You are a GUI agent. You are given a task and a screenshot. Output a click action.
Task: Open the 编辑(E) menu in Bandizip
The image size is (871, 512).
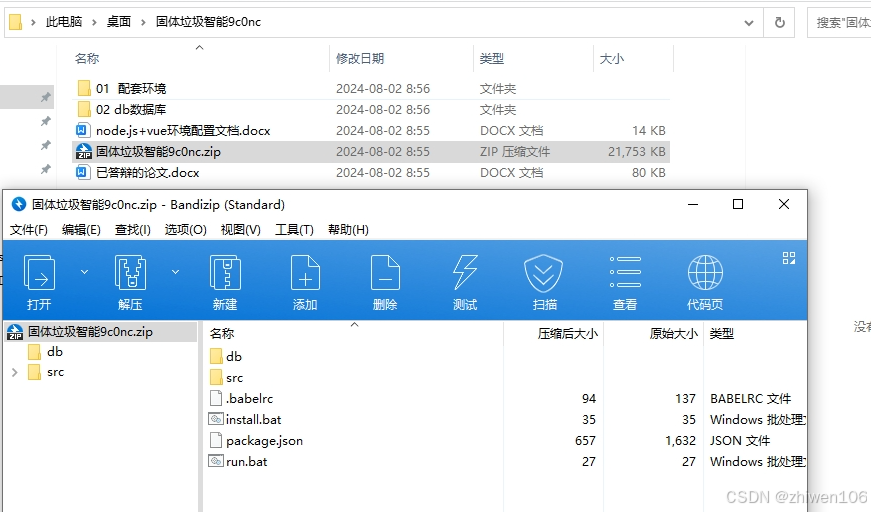(x=81, y=230)
